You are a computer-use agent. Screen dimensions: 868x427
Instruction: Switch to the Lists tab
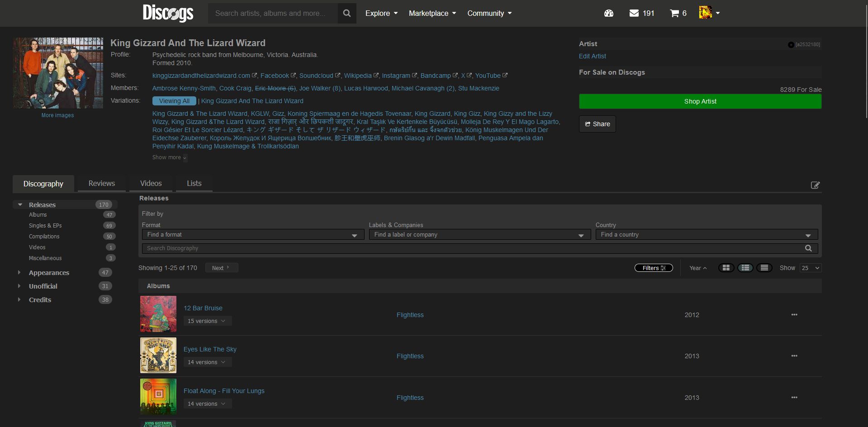coord(194,183)
